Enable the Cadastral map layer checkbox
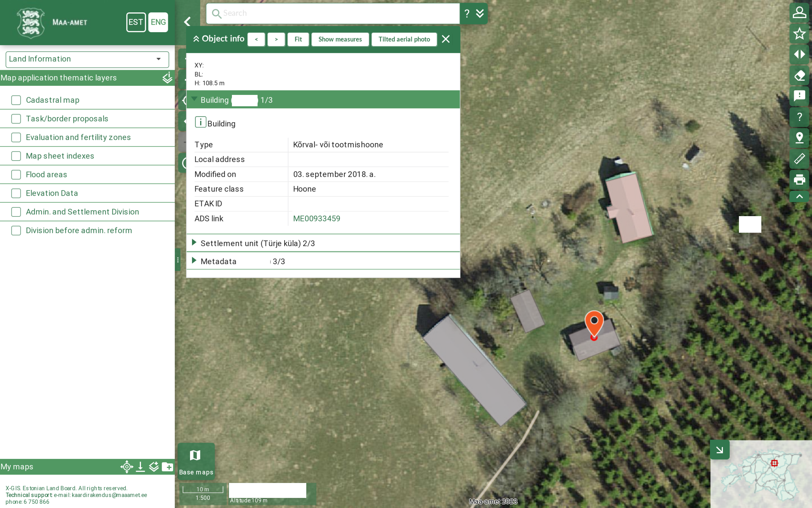This screenshot has height=508, width=812. coord(16,100)
